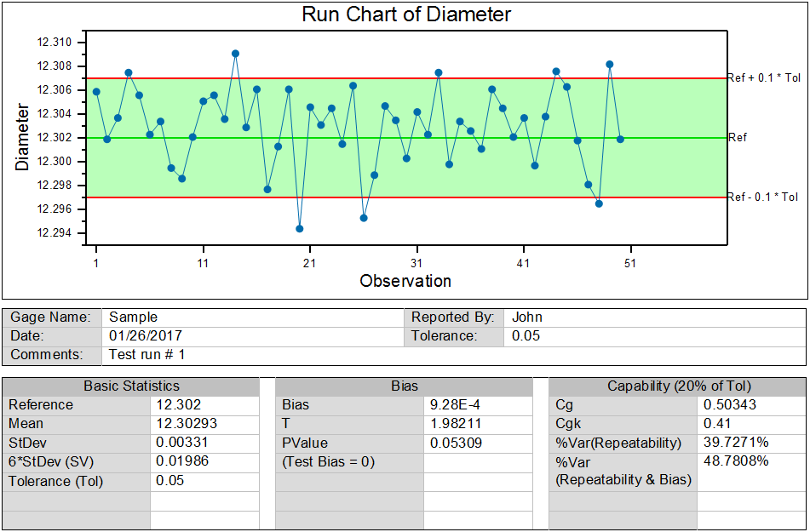This screenshot has height=532, width=810.
Task: Click the "Capability (20% of Tol)" header
Action: pyautogui.click(x=678, y=386)
